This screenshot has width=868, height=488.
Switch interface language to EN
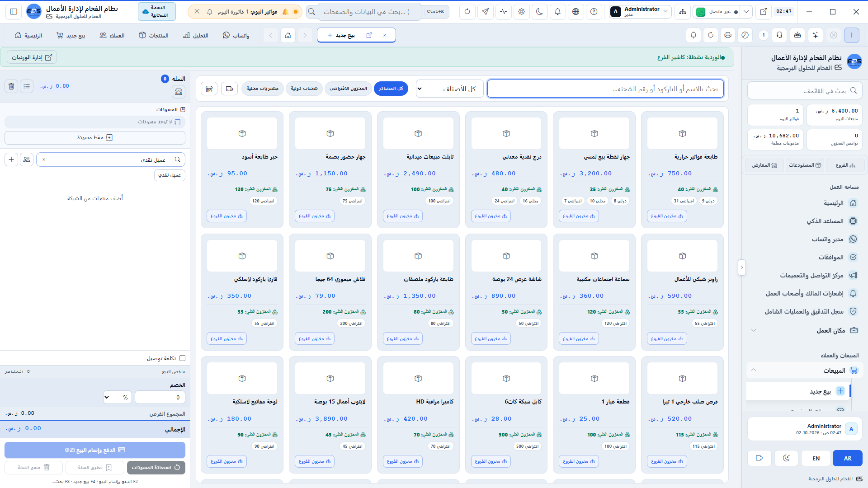click(x=816, y=458)
